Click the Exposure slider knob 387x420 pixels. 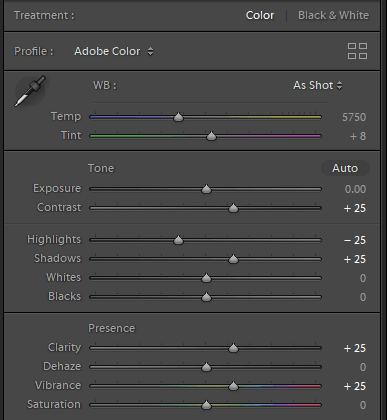[206, 189]
